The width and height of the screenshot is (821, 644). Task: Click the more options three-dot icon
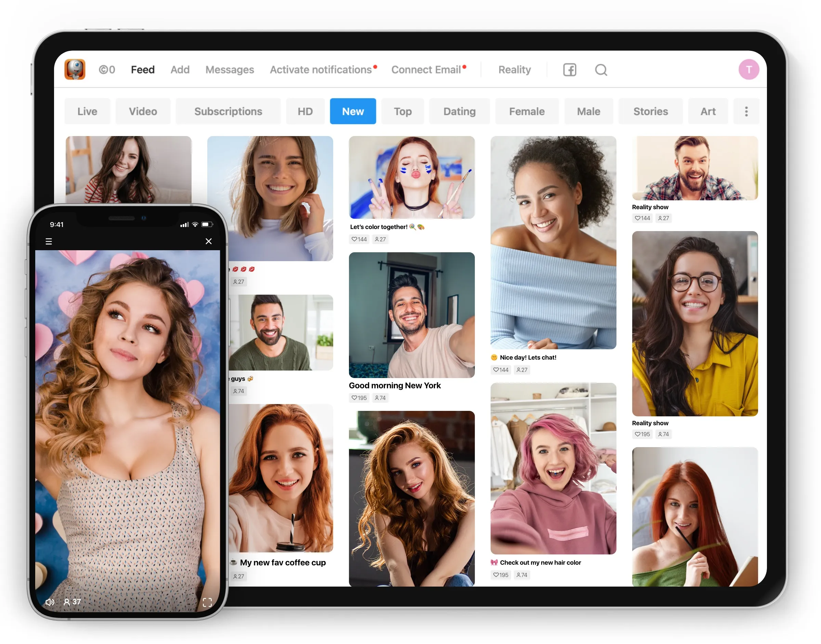tap(746, 111)
